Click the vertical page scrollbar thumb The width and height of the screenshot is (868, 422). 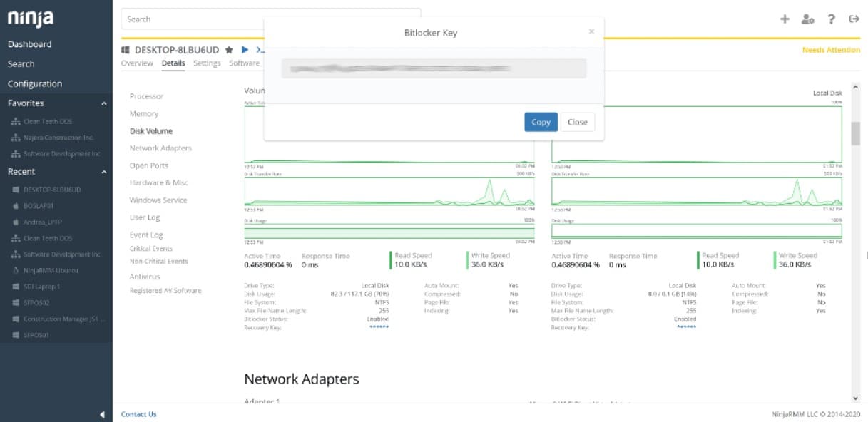pos(855,133)
